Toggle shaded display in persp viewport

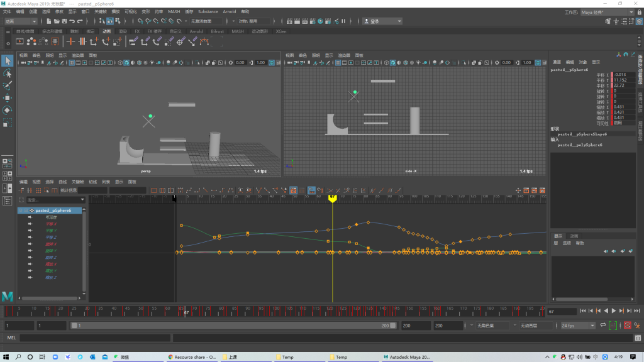(126, 63)
